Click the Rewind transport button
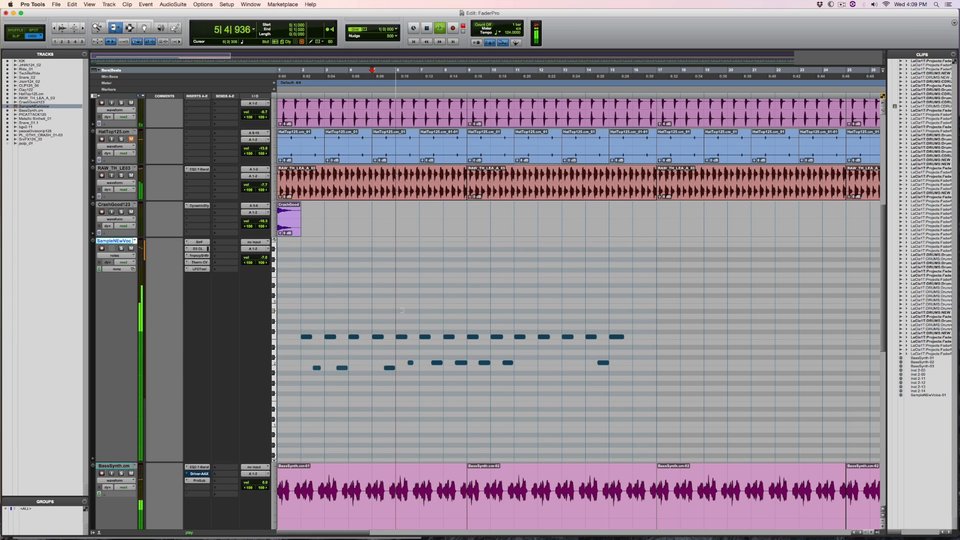960x540 pixels. [427, 42]
